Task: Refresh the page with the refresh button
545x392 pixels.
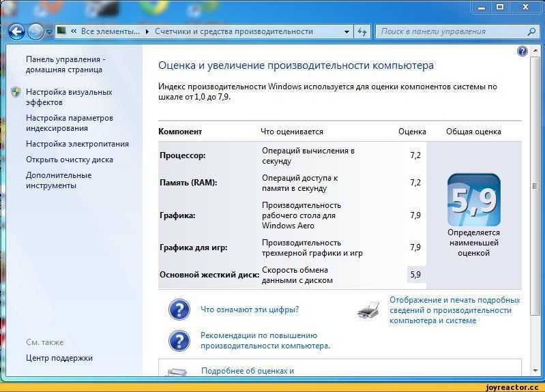Action: tap(362, 32)
